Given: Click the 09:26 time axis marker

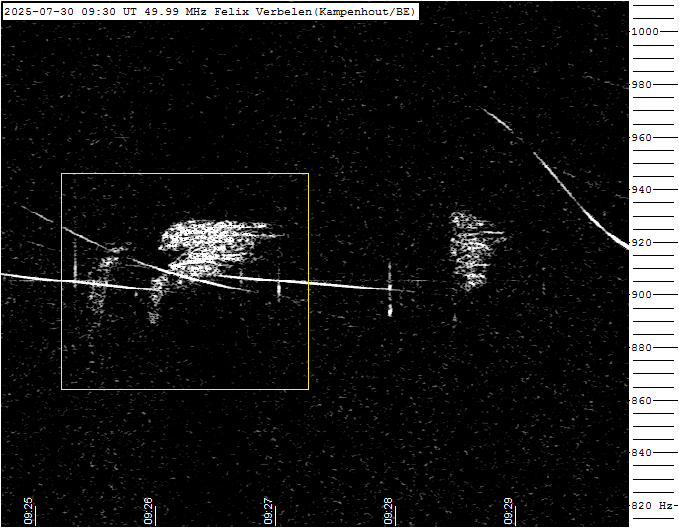Looking at the screenshot, I should (148, 511).
